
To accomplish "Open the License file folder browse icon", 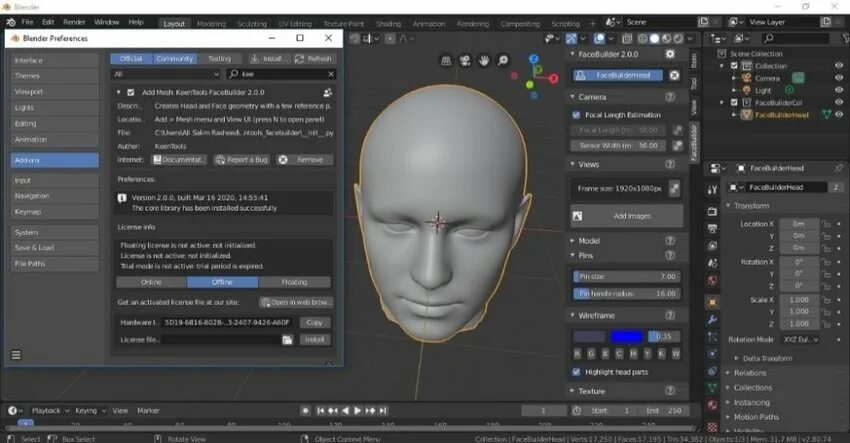I will (x=287, y=340).
